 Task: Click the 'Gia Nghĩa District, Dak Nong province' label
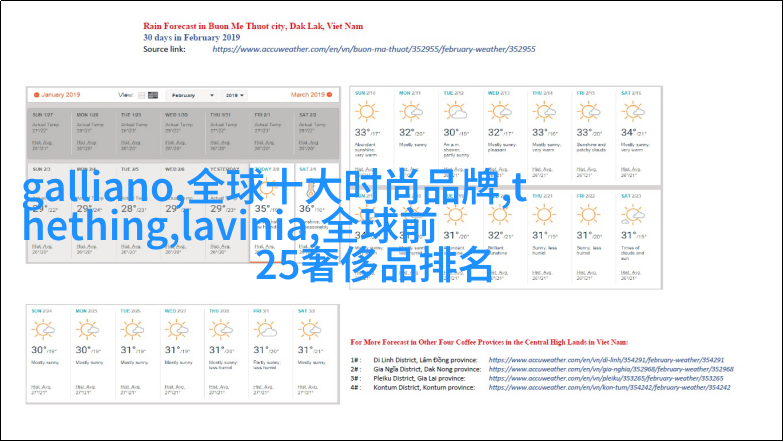[x=427, y=370]
